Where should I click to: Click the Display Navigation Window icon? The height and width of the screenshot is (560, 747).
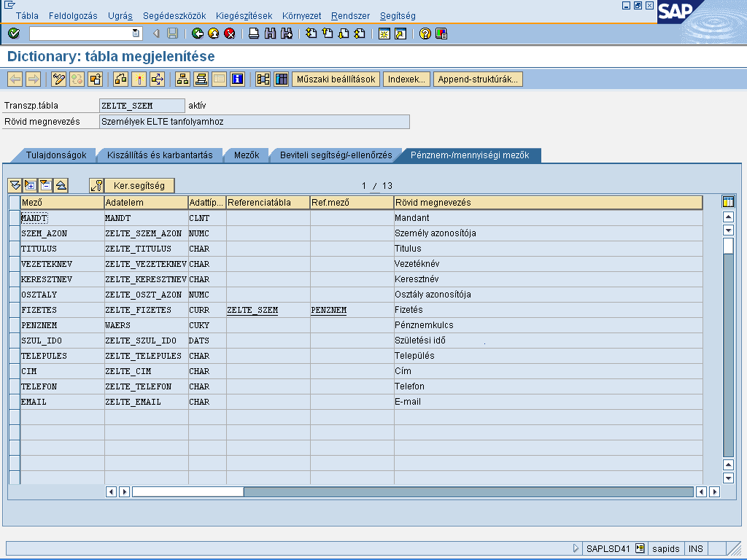pyautogui.click(x=201, y=79)
